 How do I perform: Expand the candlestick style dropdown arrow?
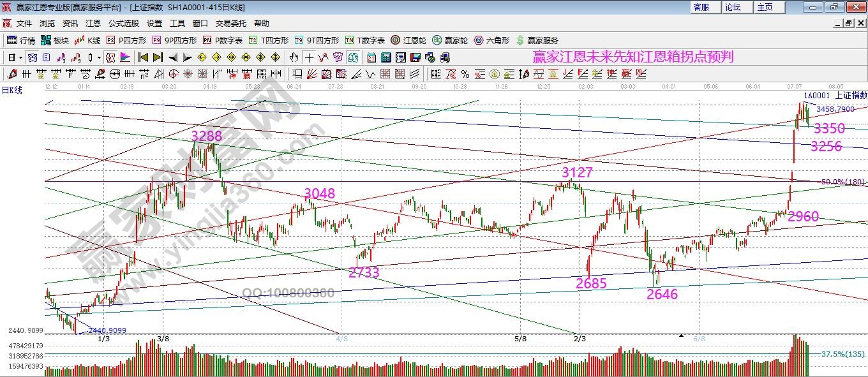(99, 57)
